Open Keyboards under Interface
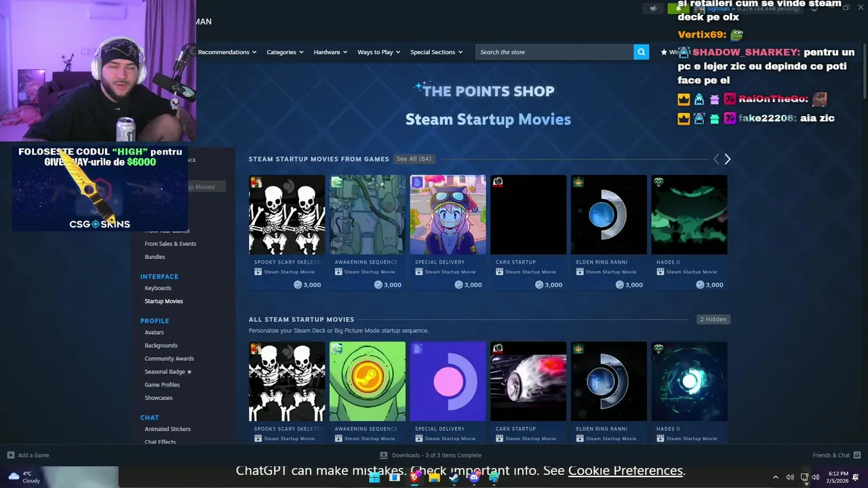Screen dimensions: 868x488 (x=158, y=288)
